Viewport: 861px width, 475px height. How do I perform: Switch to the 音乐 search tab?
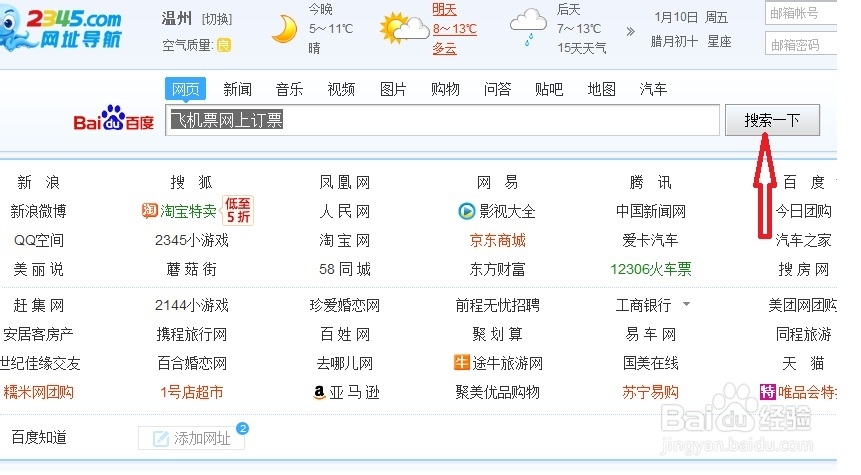coord(289,89)
